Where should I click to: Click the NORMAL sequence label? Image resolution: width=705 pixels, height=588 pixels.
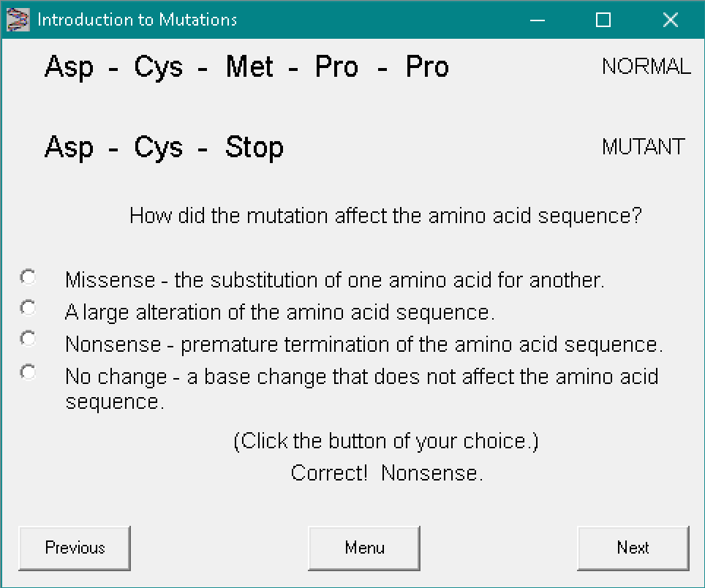coord(646,67)
